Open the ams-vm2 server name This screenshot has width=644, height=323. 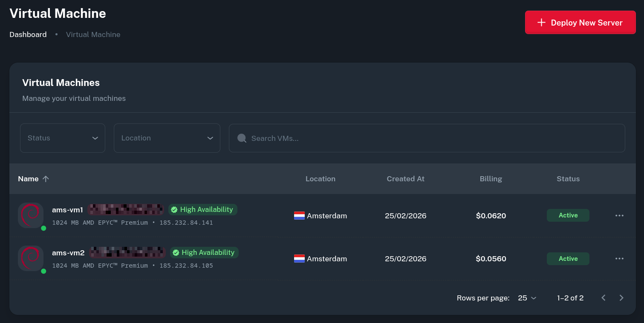tap(68, 253)
